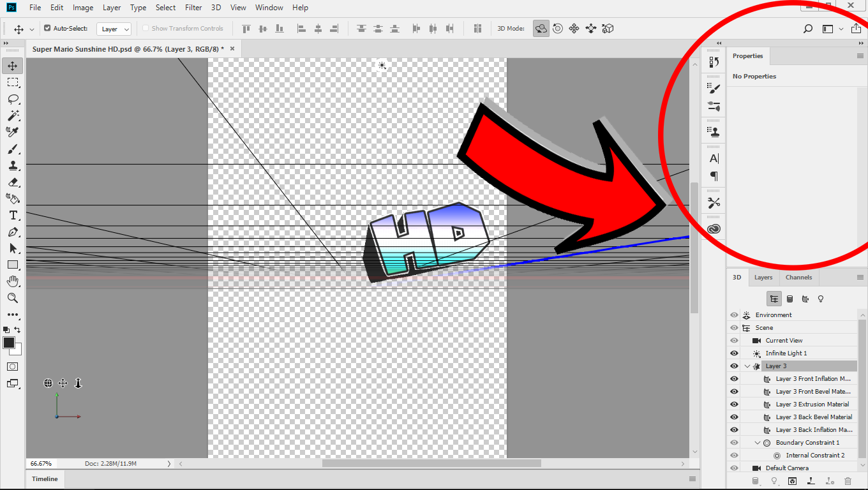
Task: Open the Properties panel options menu
Action: [x=860, y=56]
